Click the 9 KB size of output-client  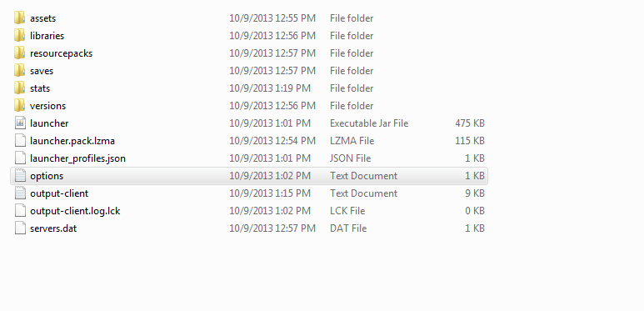coord(475,193)
